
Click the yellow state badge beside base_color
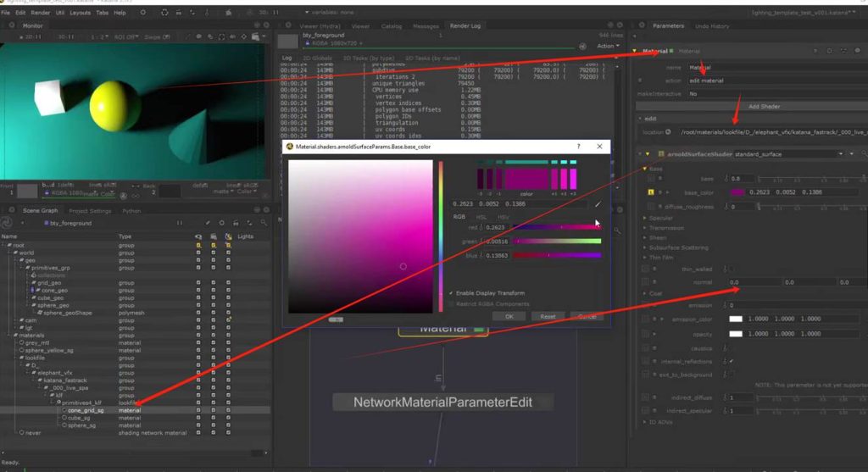click(650, 192)
